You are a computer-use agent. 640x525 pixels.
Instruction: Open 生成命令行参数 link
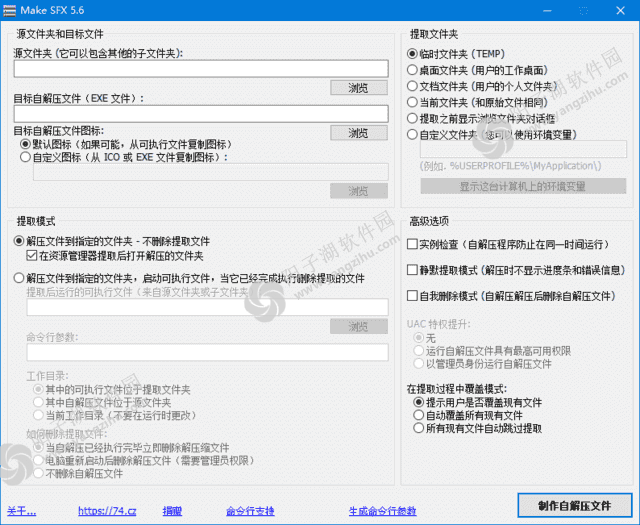(382, 511)
